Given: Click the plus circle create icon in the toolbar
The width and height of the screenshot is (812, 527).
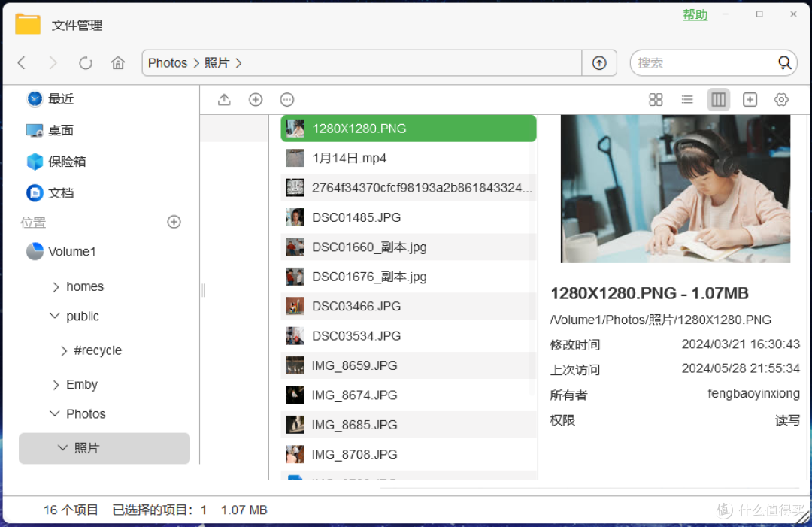Looking at the screenshot, I should [256, 99].
